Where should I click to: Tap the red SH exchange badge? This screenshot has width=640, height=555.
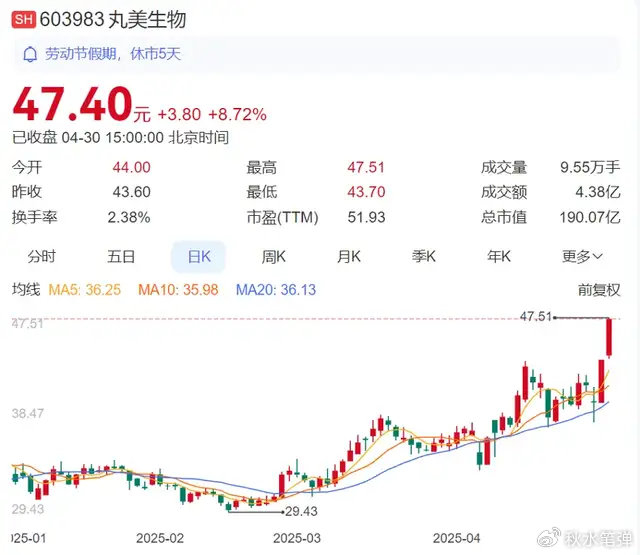(23, 19)
